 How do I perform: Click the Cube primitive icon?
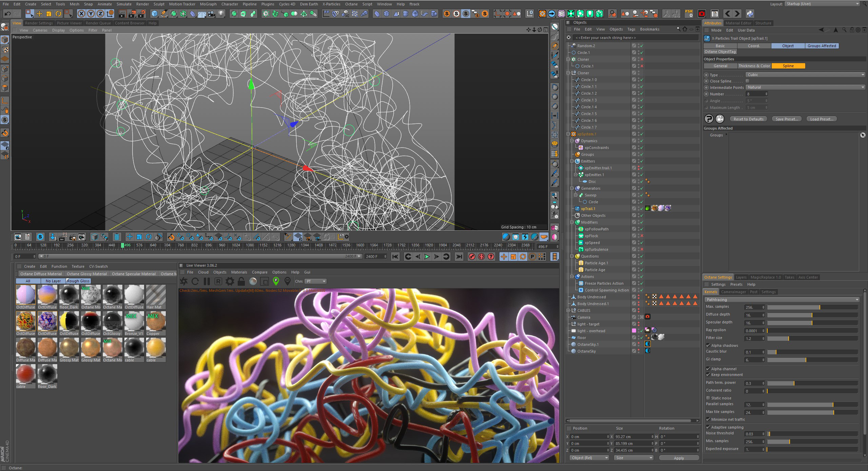coord(155,14)
